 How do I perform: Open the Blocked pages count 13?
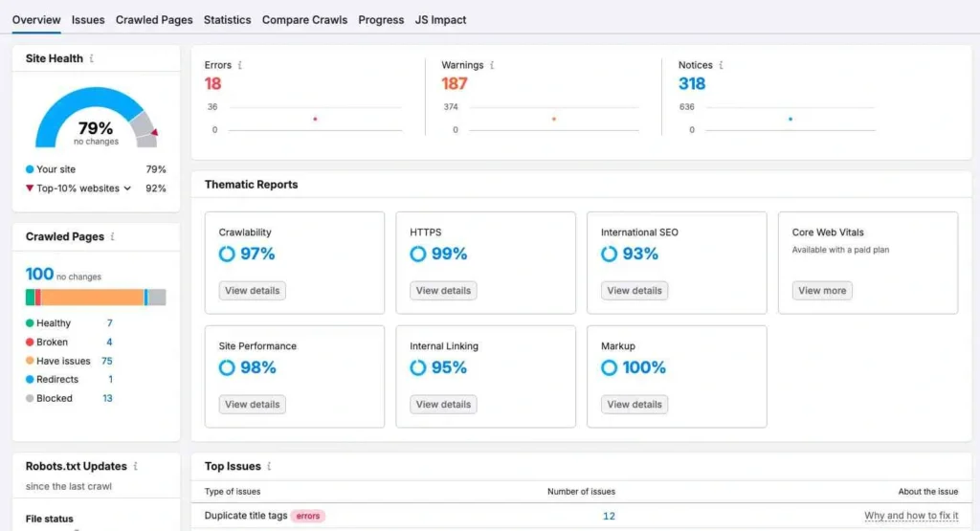coord(107,398)
